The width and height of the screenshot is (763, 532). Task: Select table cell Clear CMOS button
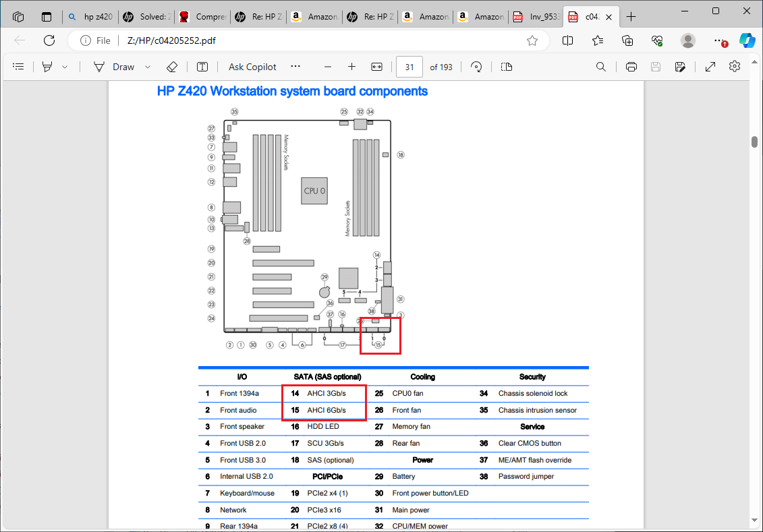click(x=530, y=443)
